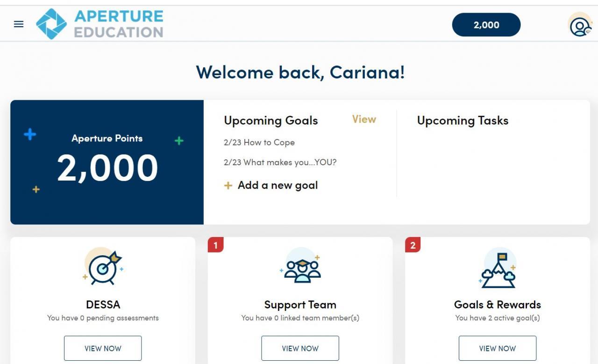598x364 pixels.
Task: Click the Goals & Rewards mountain icon
Action: click(x=498, y=270)
